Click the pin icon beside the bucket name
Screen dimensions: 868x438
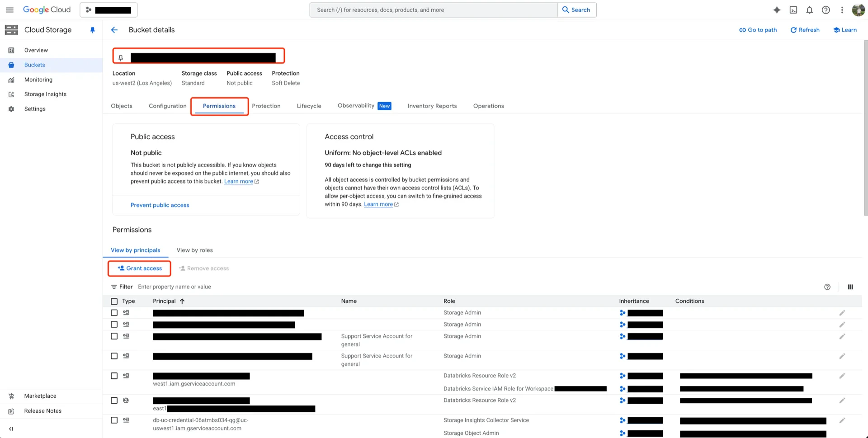[x=121, y=58]
